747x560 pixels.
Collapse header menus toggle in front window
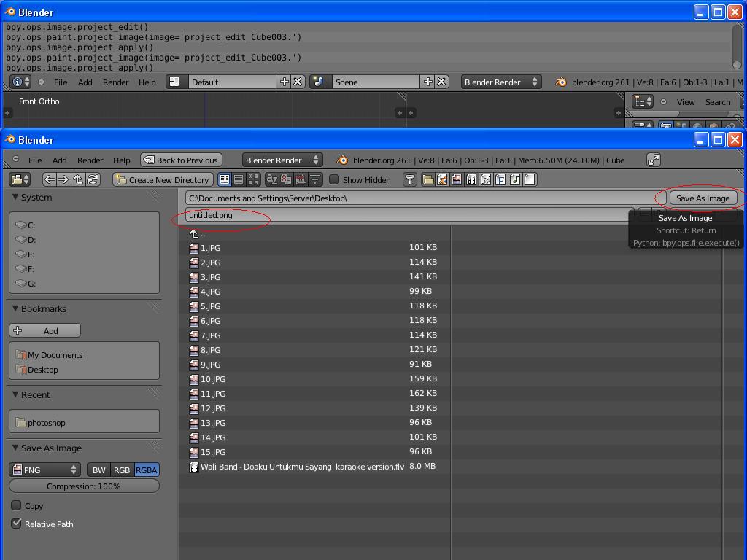pyautogui.click(x=16, y=159)
